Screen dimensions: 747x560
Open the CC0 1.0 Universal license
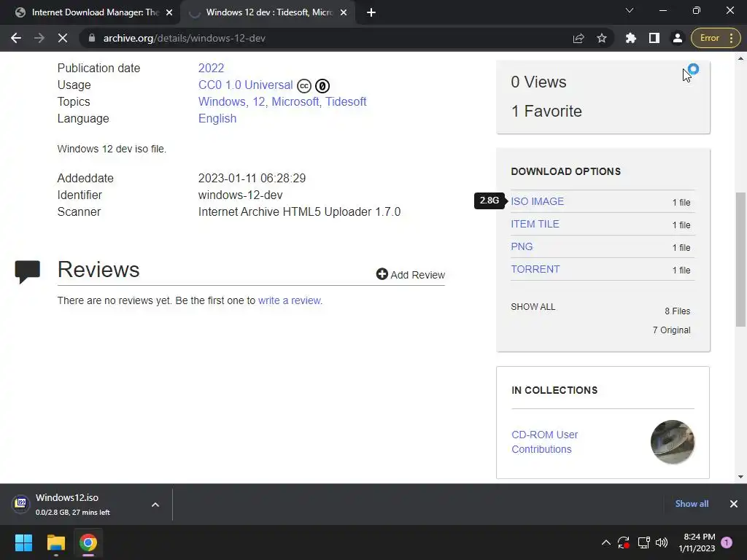click(245, 85)
